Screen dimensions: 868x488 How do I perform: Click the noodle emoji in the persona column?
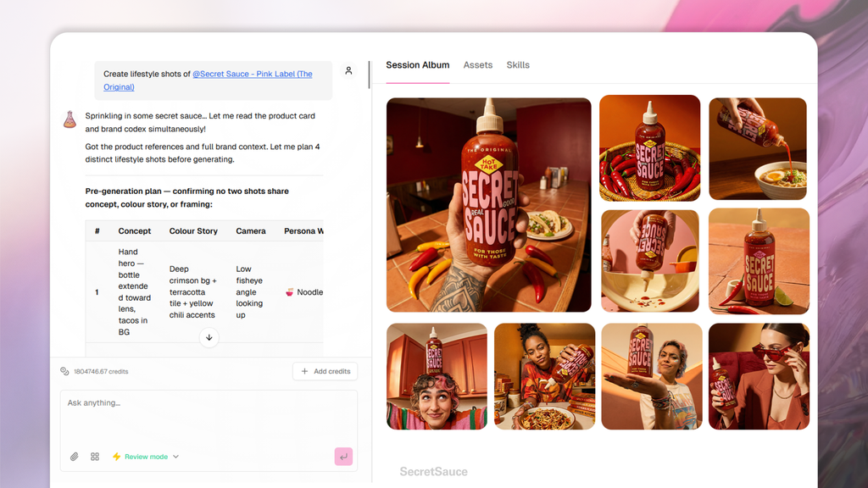click(290, 291)
